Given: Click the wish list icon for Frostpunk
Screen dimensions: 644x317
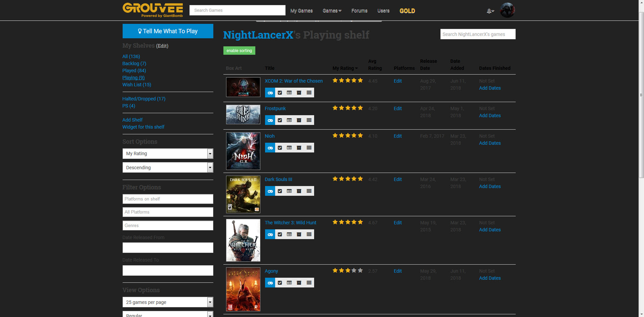Looking at the screenshot, I should pos(289,120).
